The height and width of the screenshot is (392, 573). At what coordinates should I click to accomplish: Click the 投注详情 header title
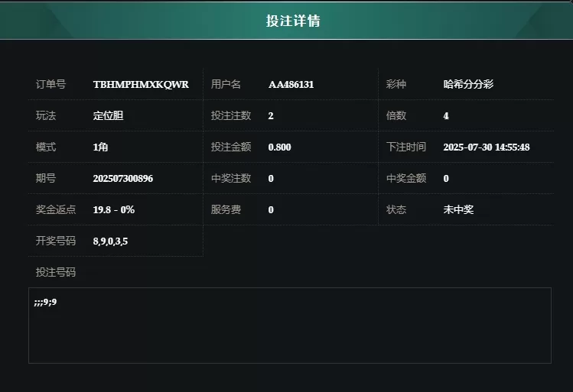pos(293,21)
